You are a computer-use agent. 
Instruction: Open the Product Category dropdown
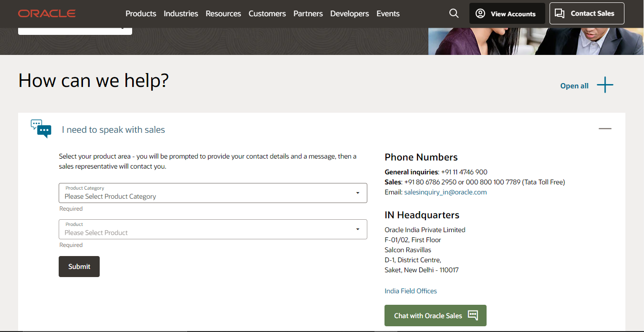point(213,193)
